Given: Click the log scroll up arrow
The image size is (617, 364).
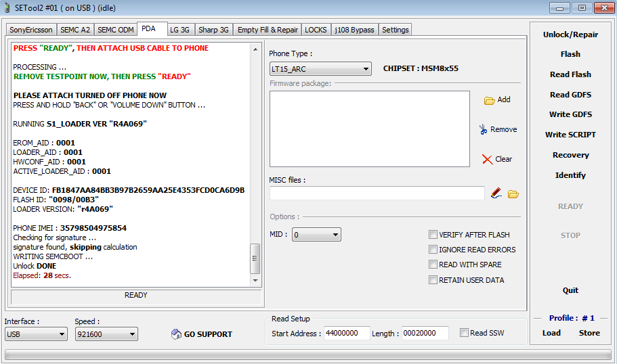Looking at the screenshot, I should click(255, 49).
